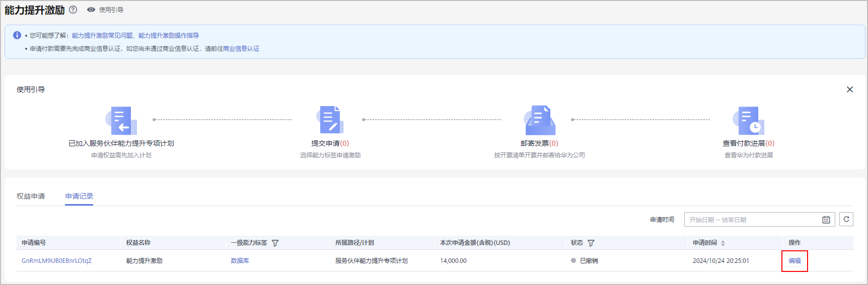Click the 选择能力标签申请激励 description text
Image resolution: width=868 pixels, height=285 pixels.
tap(330, 155)
